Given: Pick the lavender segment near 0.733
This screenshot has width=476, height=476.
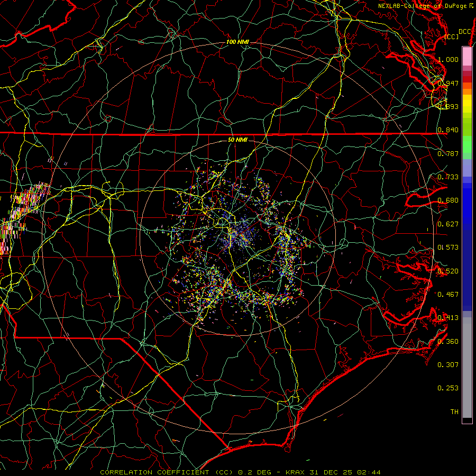Looking at the screenshot, I should (467, 168).
